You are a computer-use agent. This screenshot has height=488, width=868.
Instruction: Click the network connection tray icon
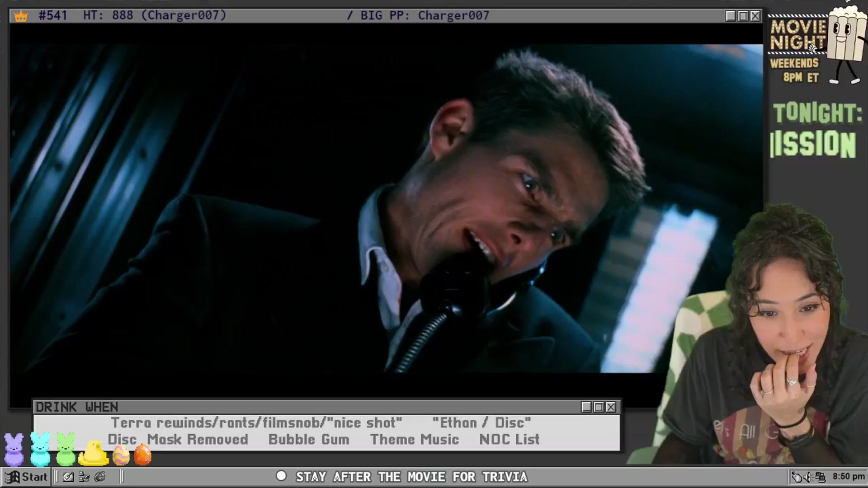(x=820, y=477)
